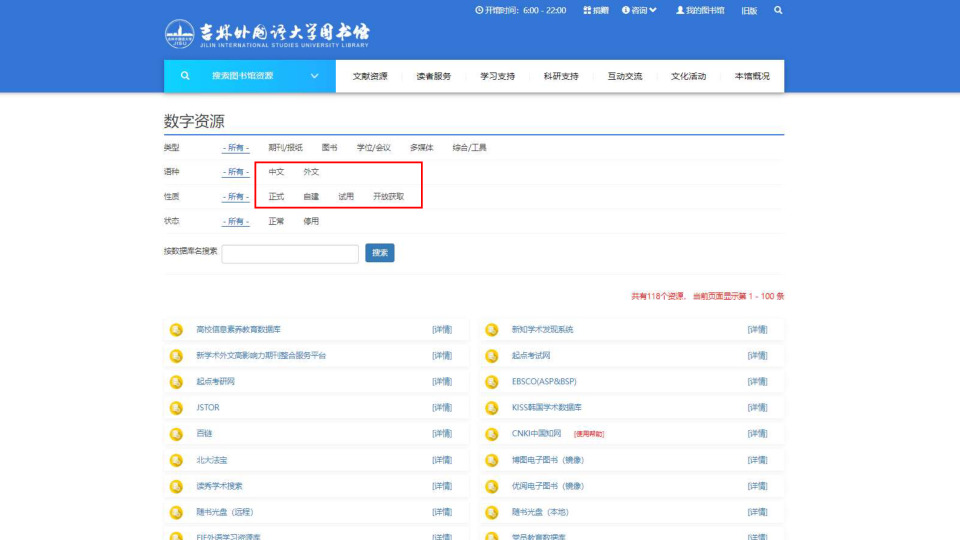The height and width of the screenshot is (540, 960).
Task: Click the yellow icon beside 高校信息素养教育数据库
Action: pyautogui.click(x=176, y=330)
